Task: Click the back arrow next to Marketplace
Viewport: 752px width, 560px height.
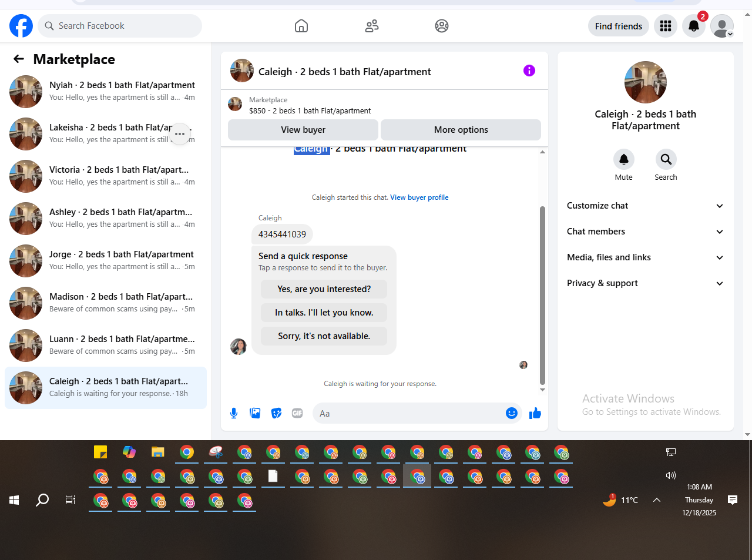Action: pos(19,59)
